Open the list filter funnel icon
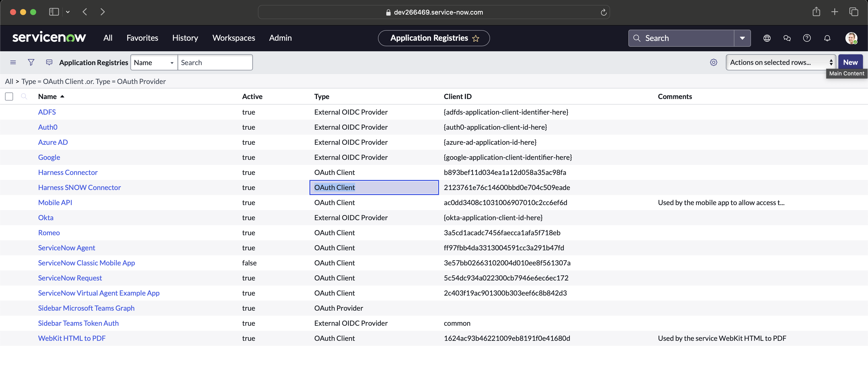 click(31, 62)
